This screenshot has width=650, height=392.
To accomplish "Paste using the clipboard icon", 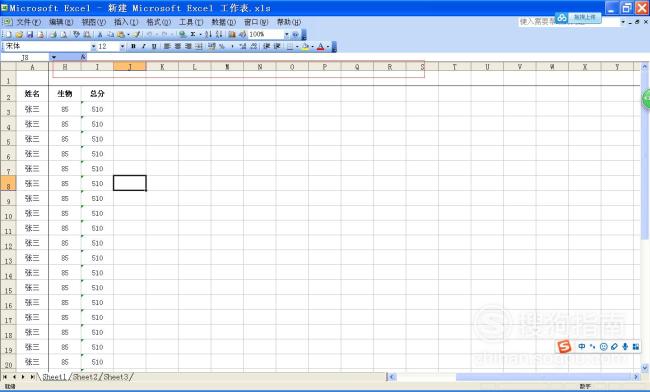I will pyautogui.click(x=121, y=34).
